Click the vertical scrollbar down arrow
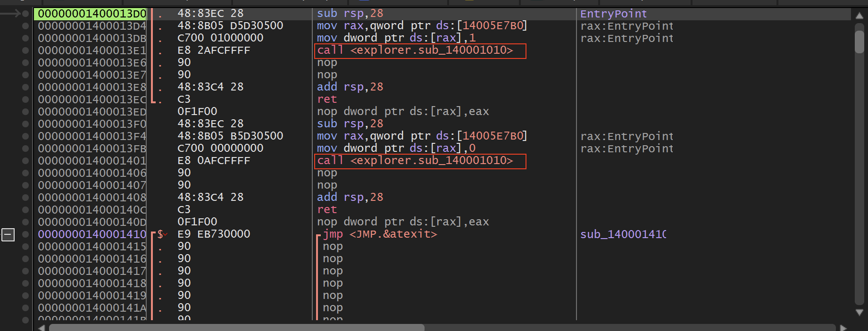Image resolution: width=868 pixels, height=331 pixels. (859, 312)
